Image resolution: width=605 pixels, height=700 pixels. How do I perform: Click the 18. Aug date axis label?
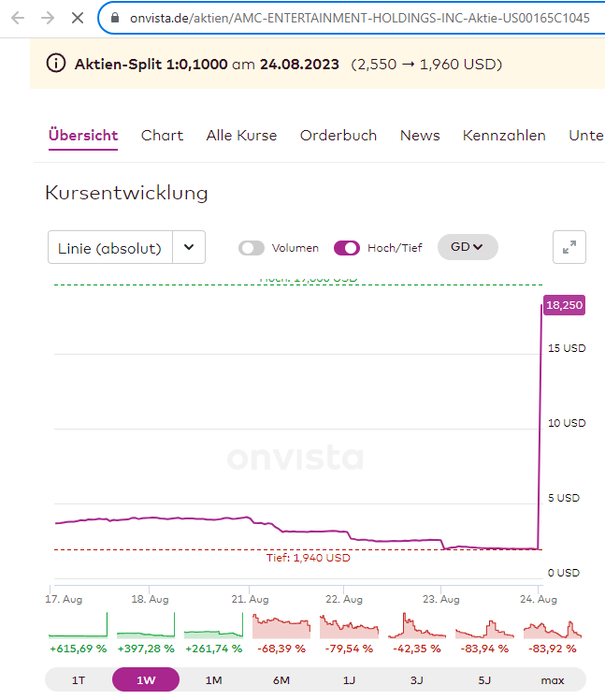[x=150, y=599]
